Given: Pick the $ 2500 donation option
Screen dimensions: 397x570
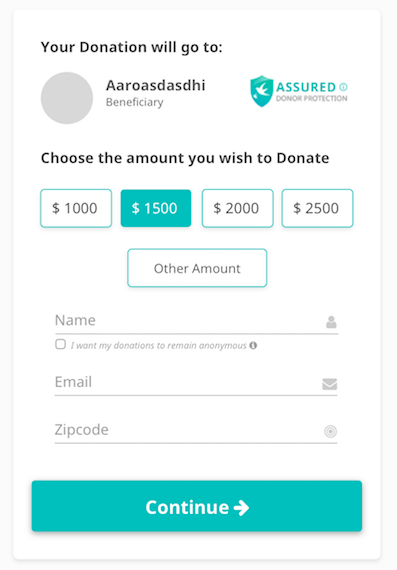Looking at the screenshot, I should [x=317, y=208].
